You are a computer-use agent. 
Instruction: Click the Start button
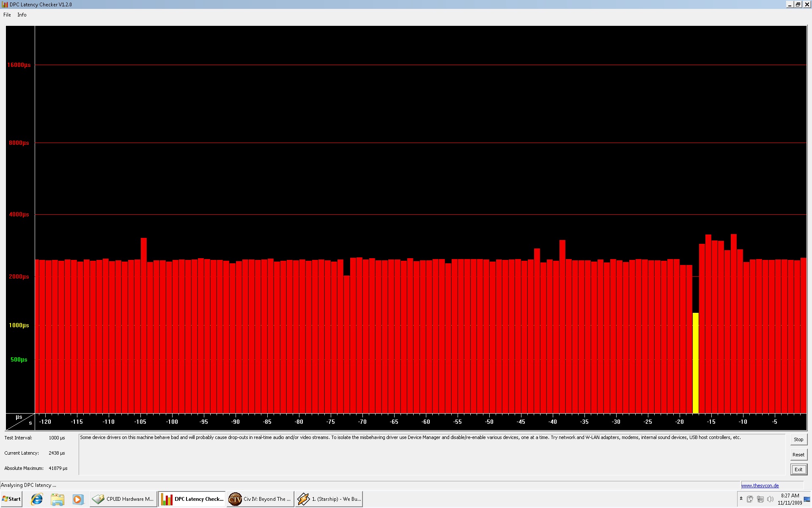click(x=11, y=499)
